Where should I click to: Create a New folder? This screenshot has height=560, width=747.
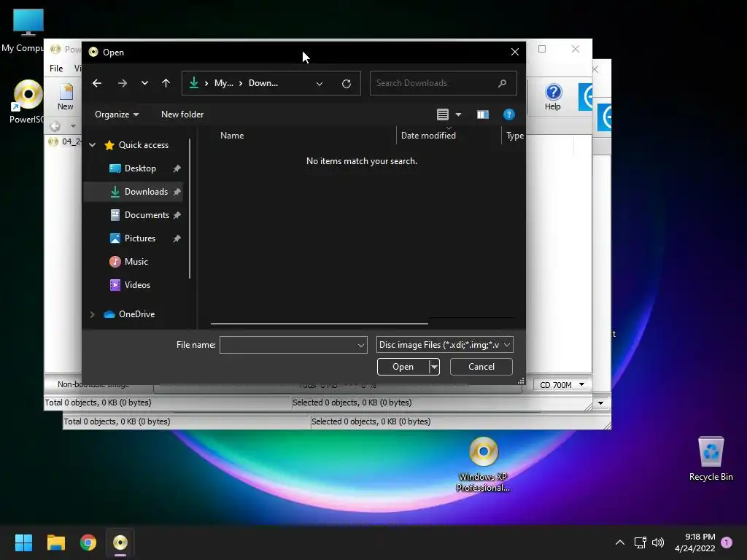(x=182, y=114)
